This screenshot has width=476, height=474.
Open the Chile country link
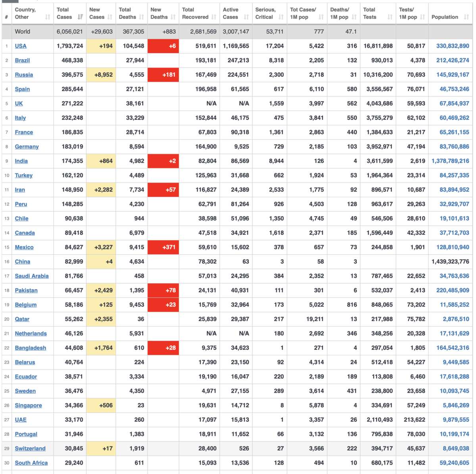coord(21,219)
